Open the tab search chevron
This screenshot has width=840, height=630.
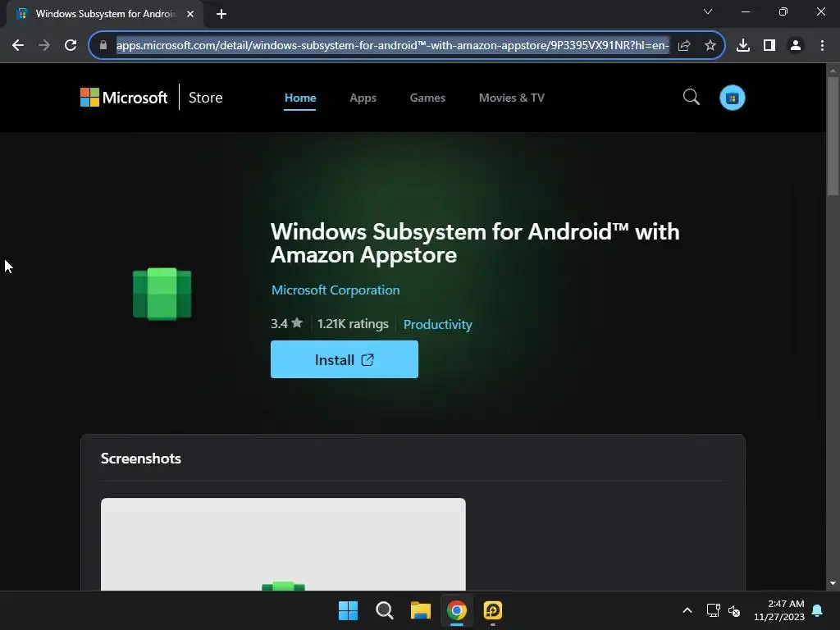(x=708, y=11)
